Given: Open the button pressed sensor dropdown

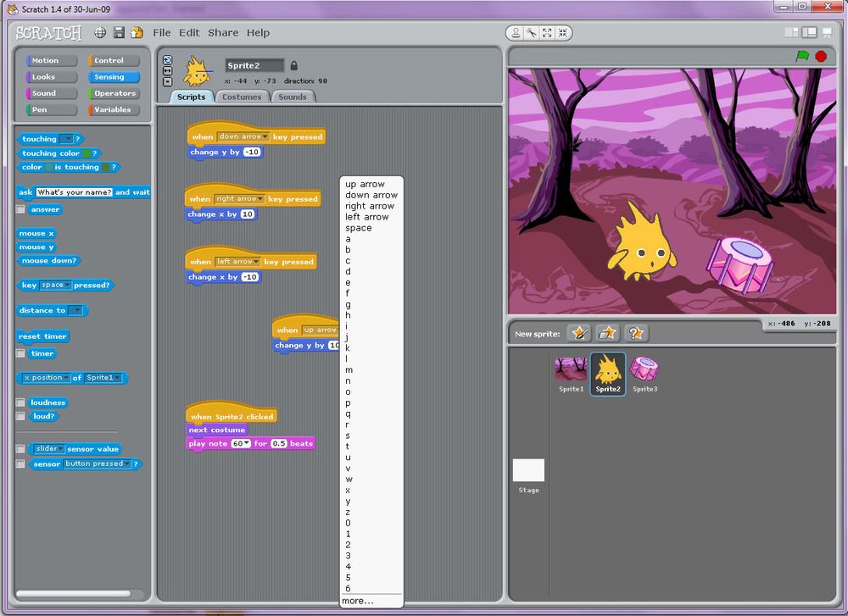Looking at the screenshot, I should coord(98,463).
